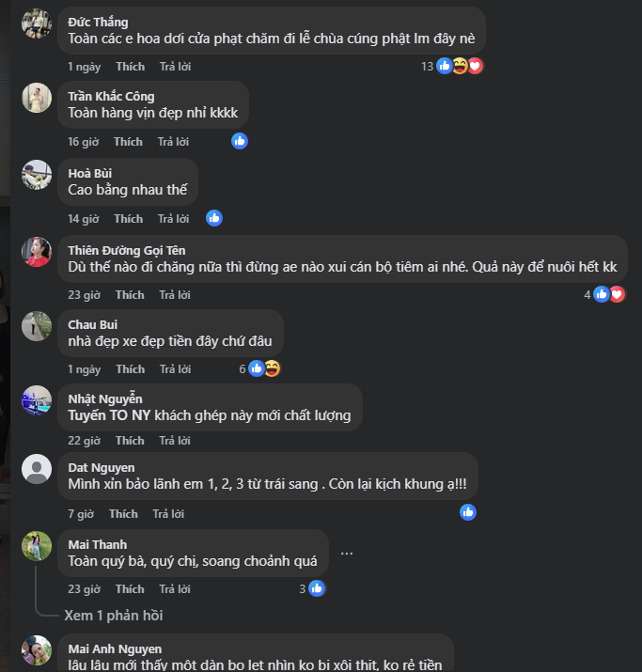Image resolution: width=642 pixels, height=672 pixels.
Task: Open Thiên Đường Gọi Tên's profile name
Action: 127,250
